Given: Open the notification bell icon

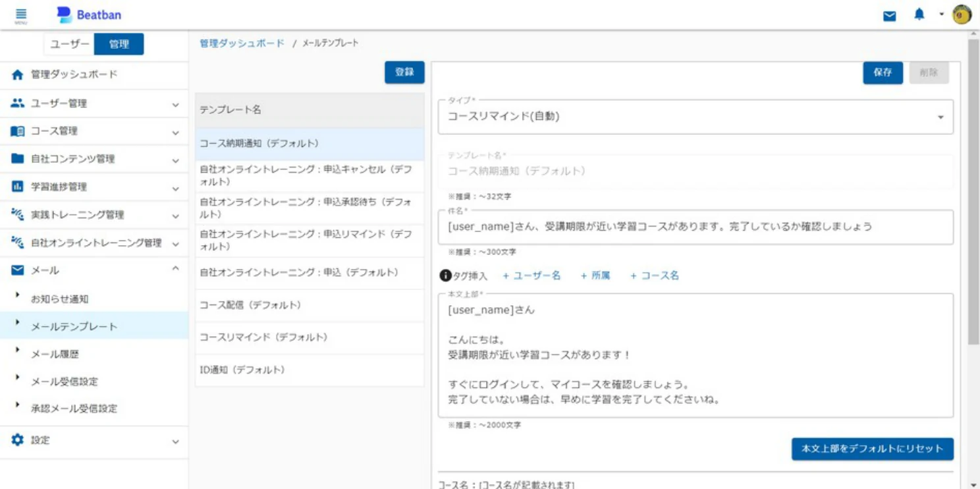Looking at the screenshot, I should click(x=919, y=14).
